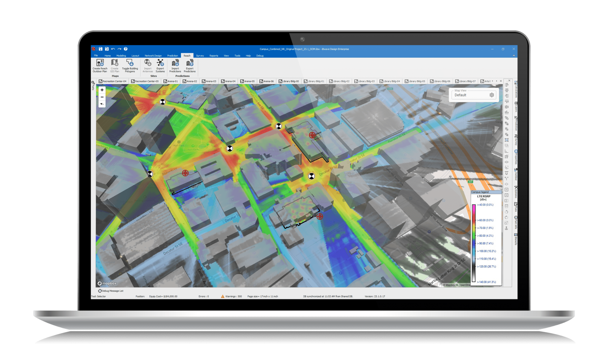Collapse the ribbon with the chevron at top right
The width and height of the screenshot is (607, 364).
point(514,56)
